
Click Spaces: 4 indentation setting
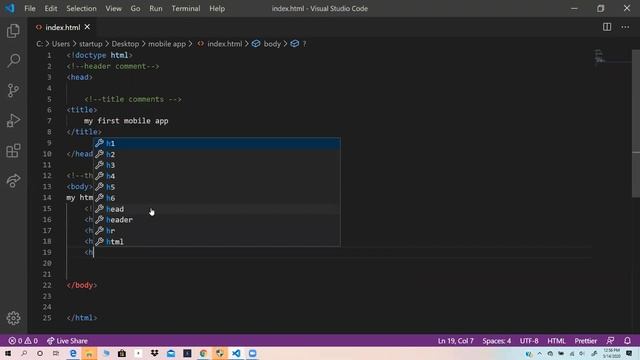pos(497,341)
